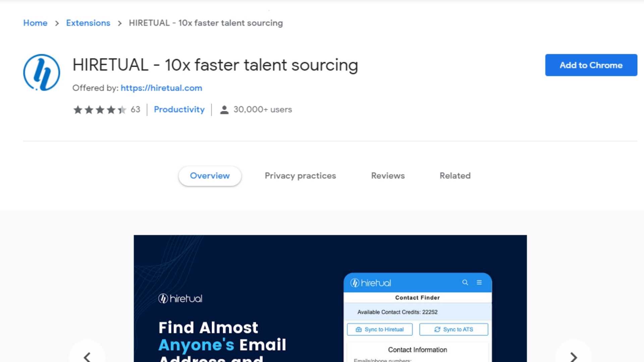644x362 pixels.
Task: Click Add to Chrome button
Action: tap(591, 65)
